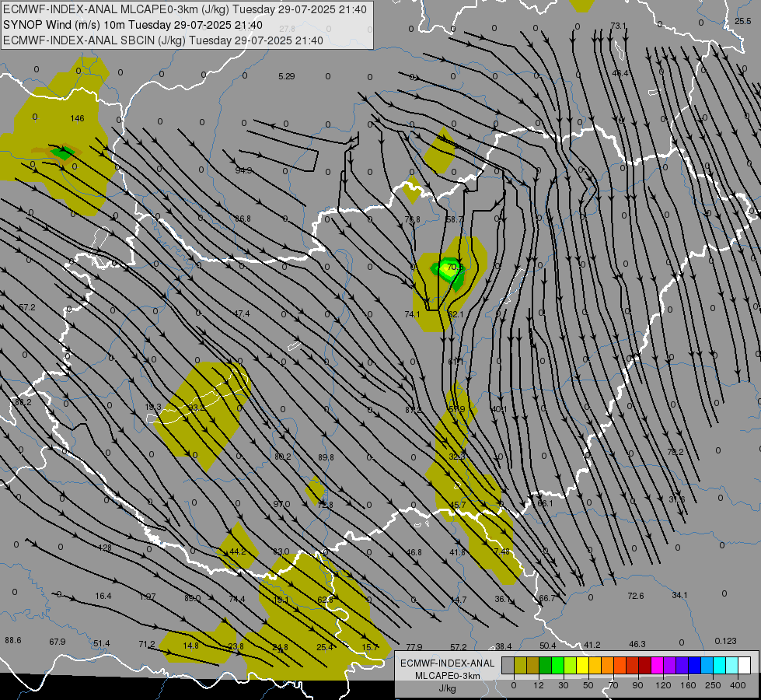Click the map value 146
Screen dimensions: 761x700
tap(77, 118)
